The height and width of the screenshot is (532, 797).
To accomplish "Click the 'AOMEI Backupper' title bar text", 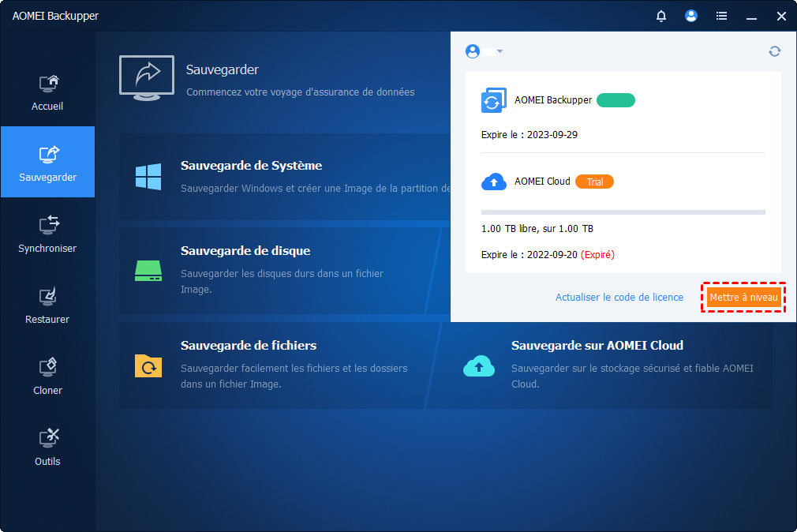I will tap(55, 16).
